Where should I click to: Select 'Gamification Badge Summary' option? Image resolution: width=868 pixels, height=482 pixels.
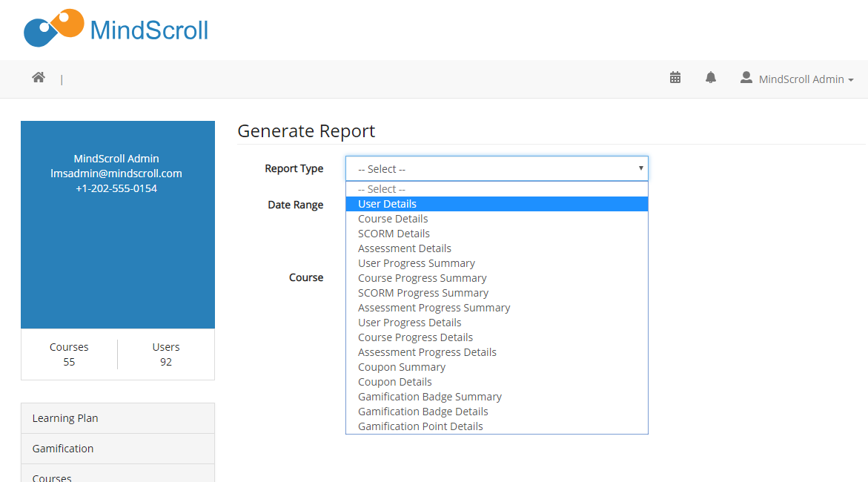(x=497, y=397)
